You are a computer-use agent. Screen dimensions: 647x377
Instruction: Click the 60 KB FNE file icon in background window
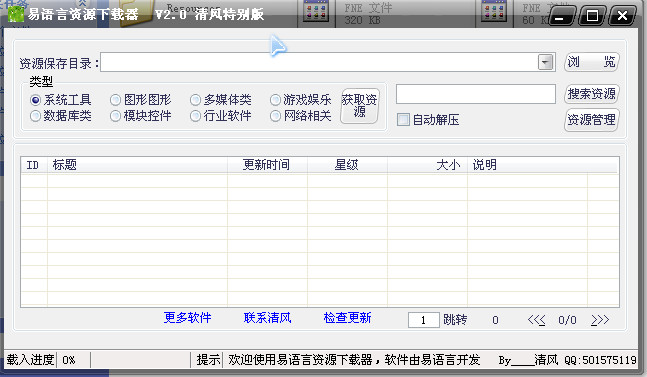coord(494,12)
